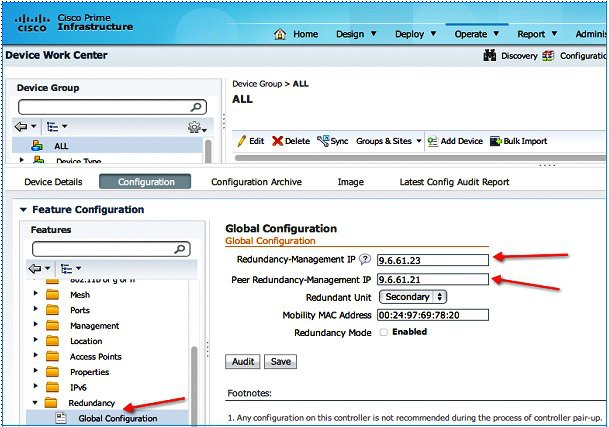Open the Operate menu dropdown
Screen dimensions: 609x427
(496, 34)
